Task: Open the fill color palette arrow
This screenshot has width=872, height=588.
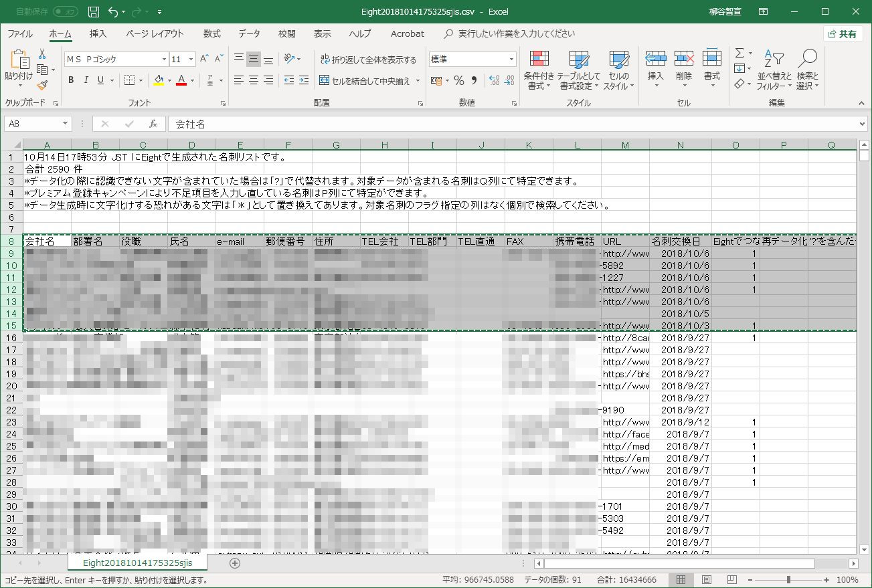Action: coord(169,80)
